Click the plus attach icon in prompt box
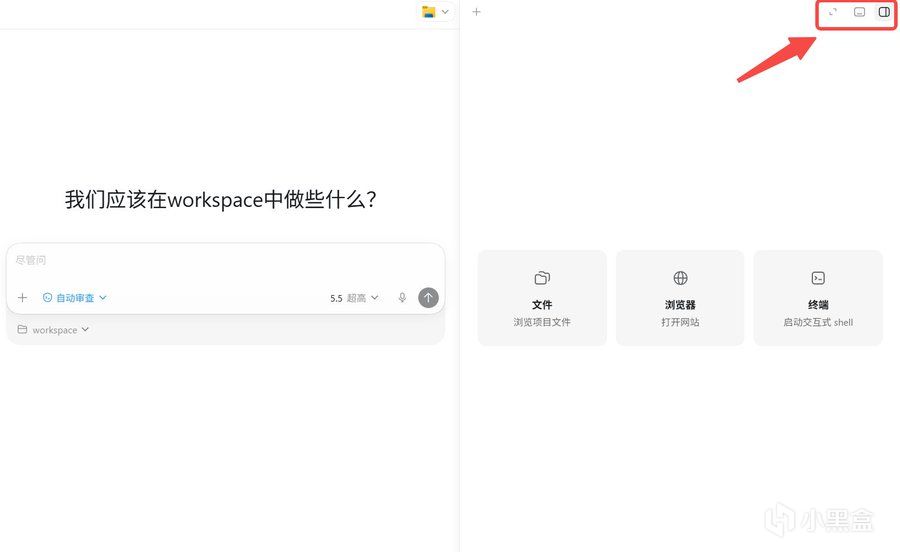The image size is (900, 552). coord(22,297)
